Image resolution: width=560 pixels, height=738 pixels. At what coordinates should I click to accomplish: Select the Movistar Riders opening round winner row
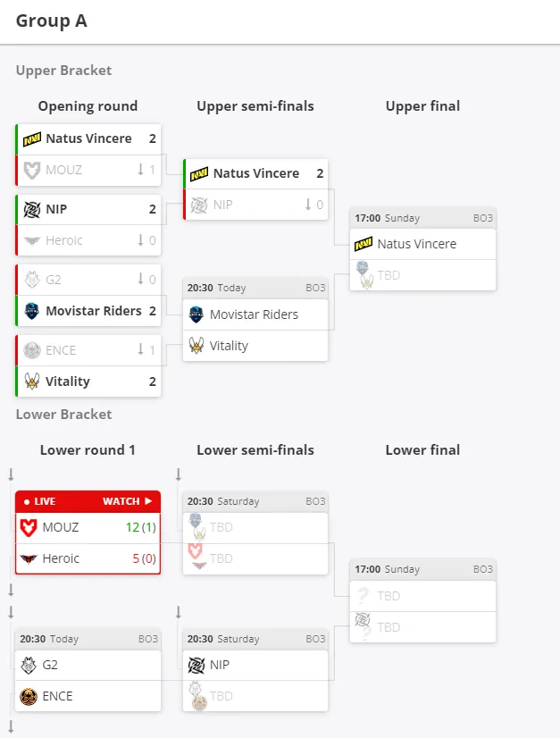click(x=88, y=311)
